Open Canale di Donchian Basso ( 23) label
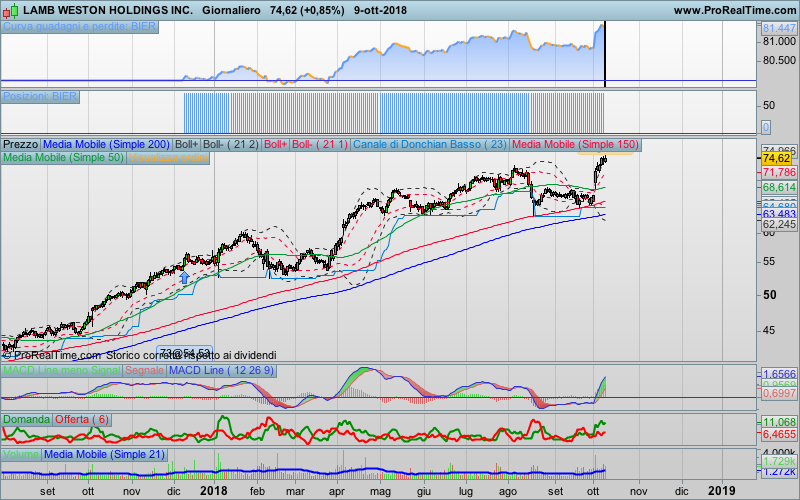Image resolution: width=800 pixels, height=500 pixels. (430, 144)
